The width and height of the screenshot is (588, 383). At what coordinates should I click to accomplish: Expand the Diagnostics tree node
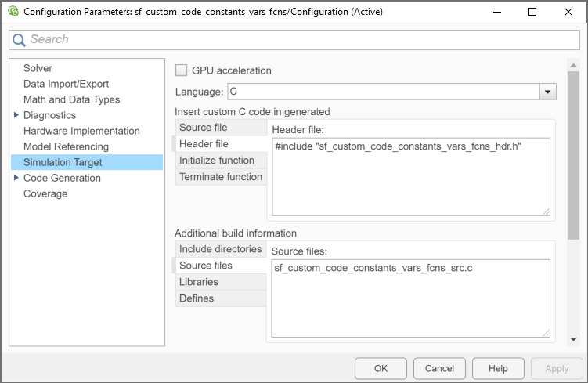16,115
